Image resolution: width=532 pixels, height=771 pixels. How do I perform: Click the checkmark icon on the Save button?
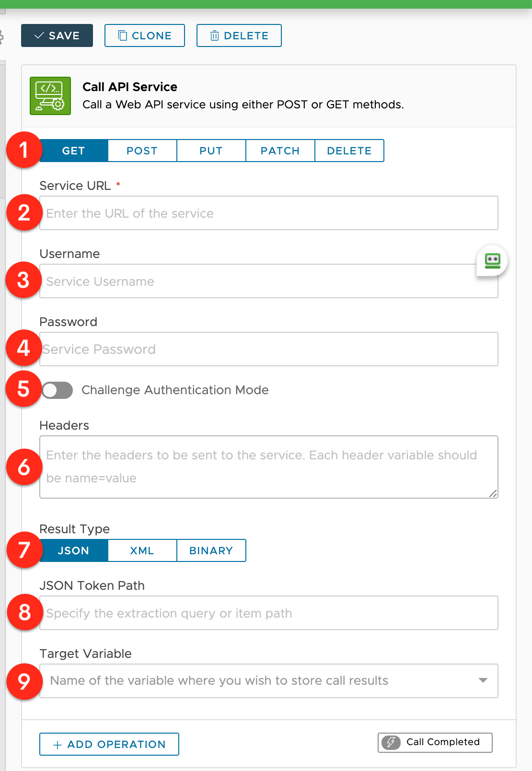tap(39, 35)
